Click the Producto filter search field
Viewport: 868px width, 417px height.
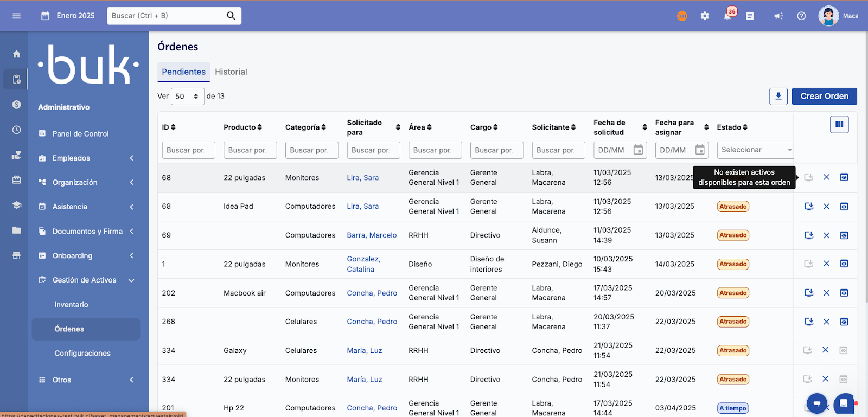click(250, 150)
